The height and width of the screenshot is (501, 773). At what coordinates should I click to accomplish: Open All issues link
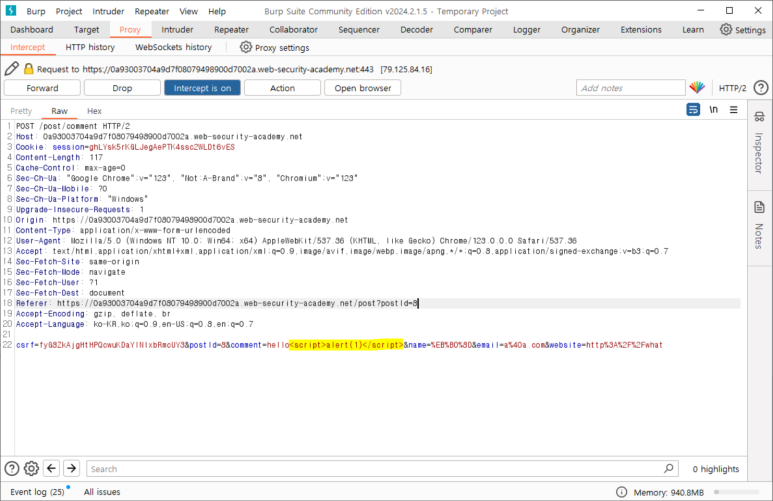point(102,492)
